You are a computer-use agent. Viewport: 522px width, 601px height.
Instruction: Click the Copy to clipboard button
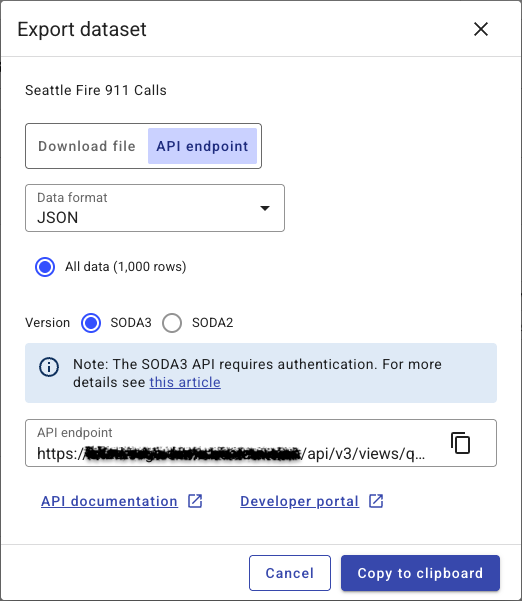[x=420, y=573]
